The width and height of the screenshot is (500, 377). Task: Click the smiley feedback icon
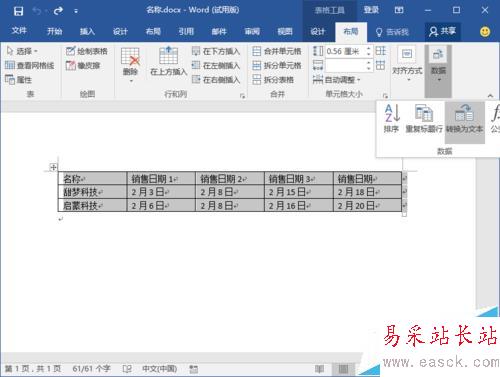485,32
